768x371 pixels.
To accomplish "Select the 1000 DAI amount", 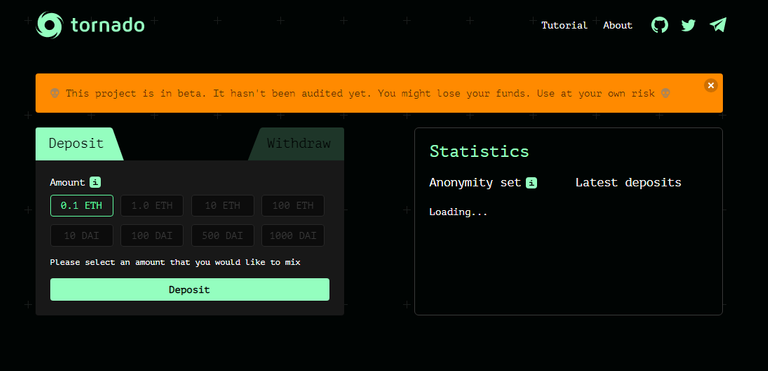I will click(293, 236).
